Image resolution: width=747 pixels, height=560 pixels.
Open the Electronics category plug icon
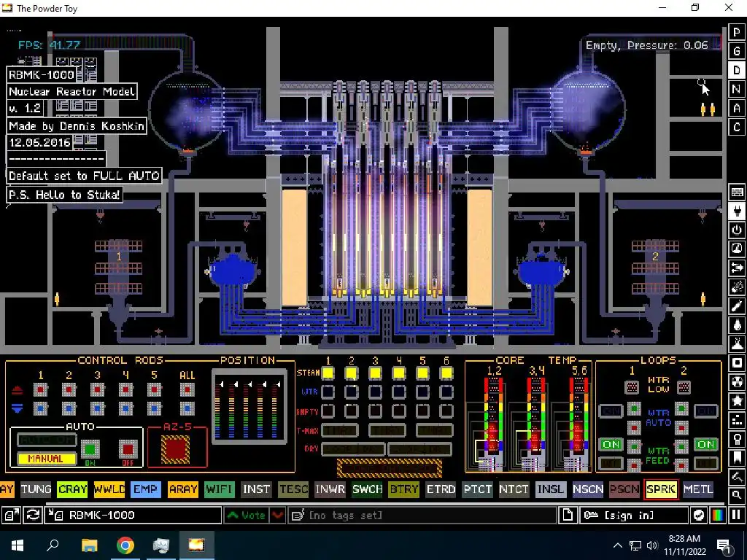tap(737, 211)
